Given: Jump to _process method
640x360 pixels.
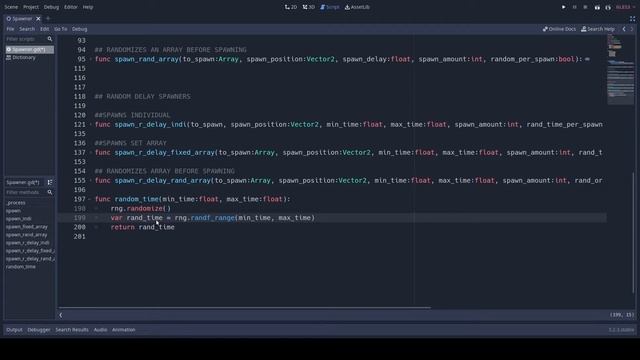Looking at the screenshot, I should point(16,203).
